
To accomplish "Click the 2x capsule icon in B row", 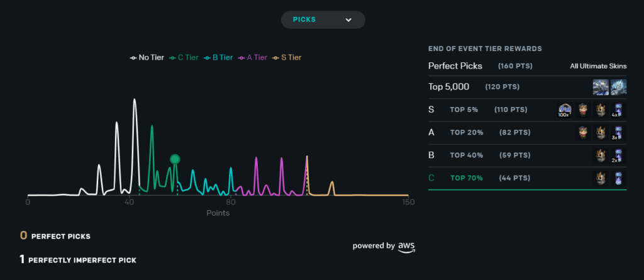I will tap(619, 155).
